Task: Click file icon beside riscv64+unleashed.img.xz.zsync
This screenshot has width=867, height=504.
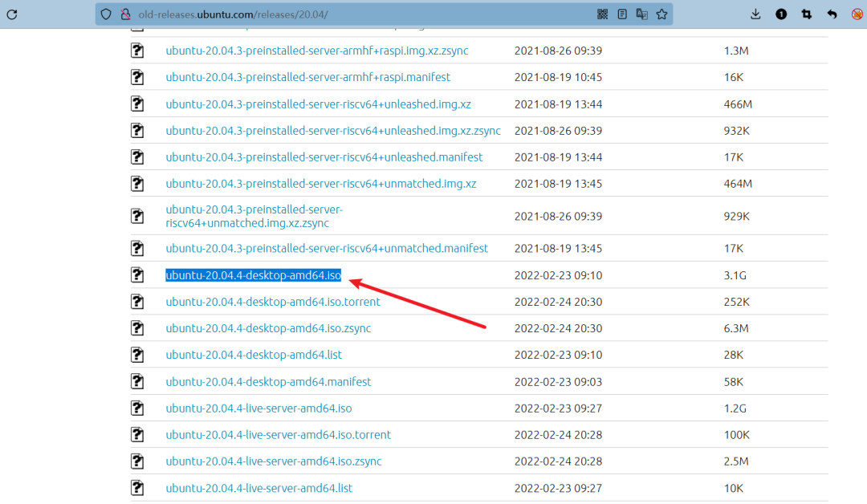Action: click(x=137, y=131)
